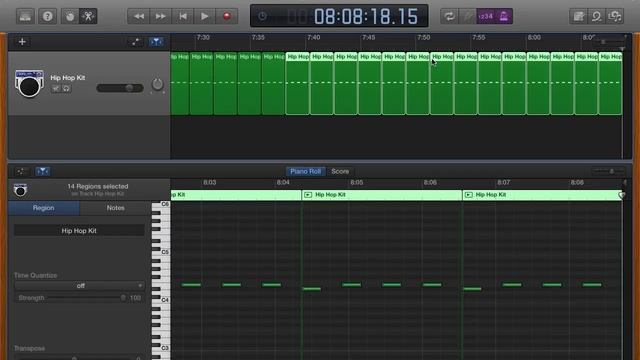The height and width of the screenshot is (360, 640).
Task: Click the drum icon in the editor inspector
Action: pos(20,190)
